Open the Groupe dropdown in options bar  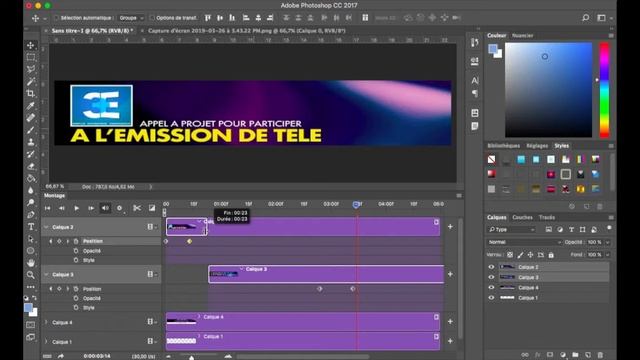tap(131, 18)
